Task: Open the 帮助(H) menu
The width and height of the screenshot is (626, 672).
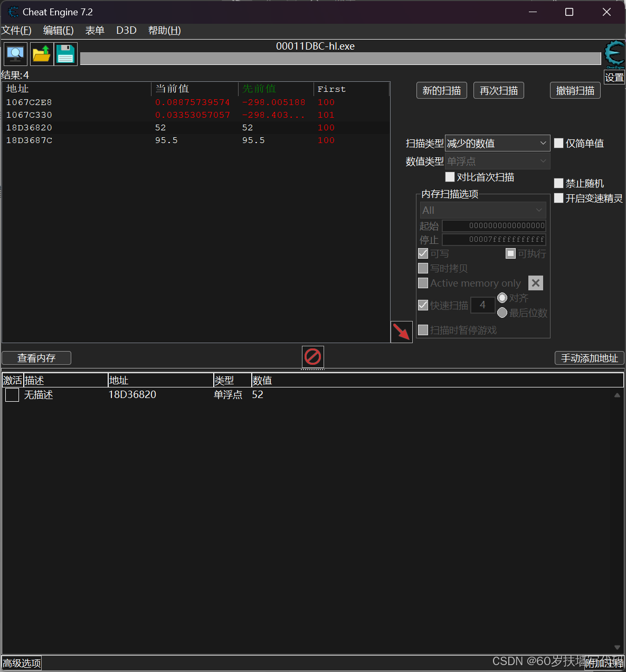Action: pos(165,31)
